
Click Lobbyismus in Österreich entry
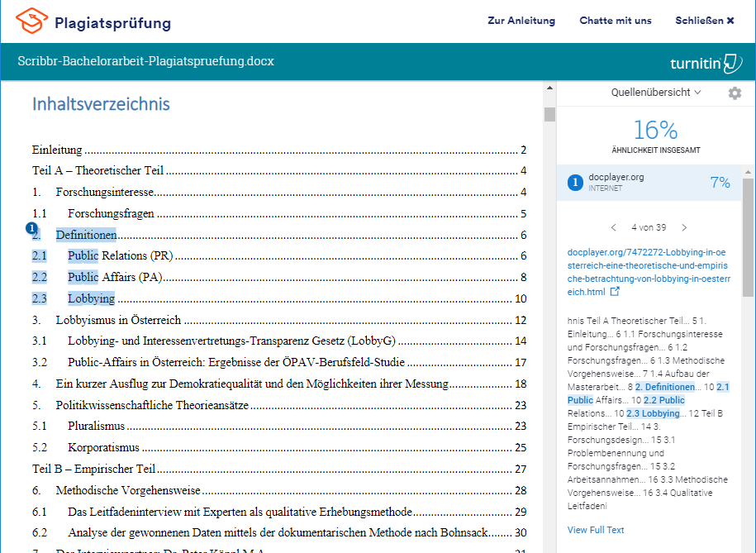coord(279,321)
